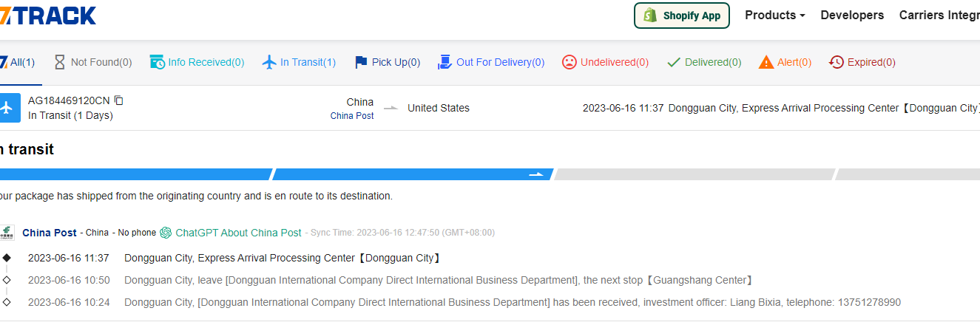Filter by Not Found hourglass icon
Screen dimensions: 980x325
point(60,62)
